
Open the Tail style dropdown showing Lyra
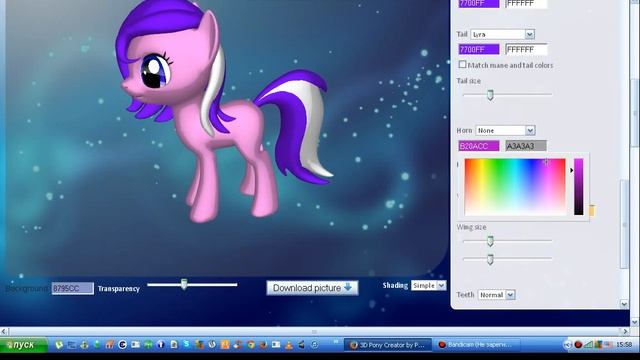[502, 34]
